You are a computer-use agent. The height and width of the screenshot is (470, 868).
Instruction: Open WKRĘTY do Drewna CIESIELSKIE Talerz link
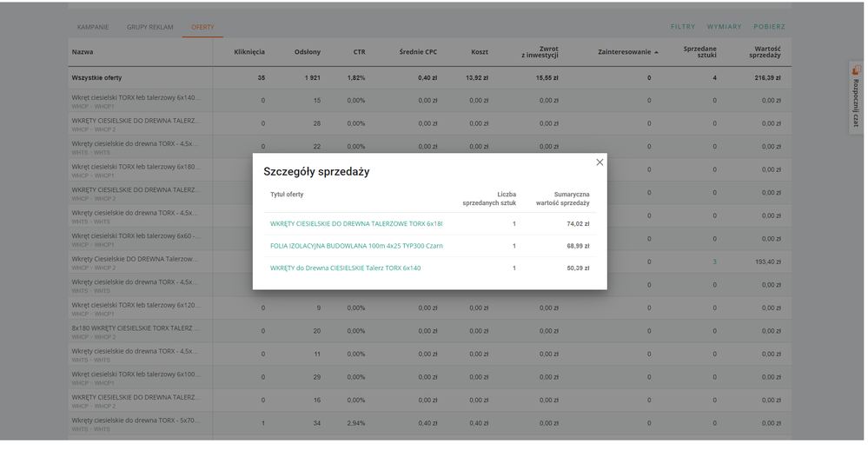tap(345, 268)
